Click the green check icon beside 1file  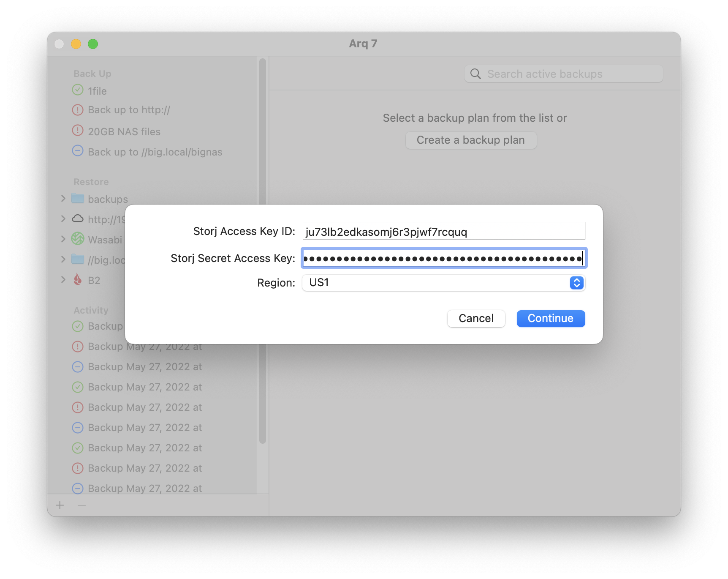pos(78,90)
